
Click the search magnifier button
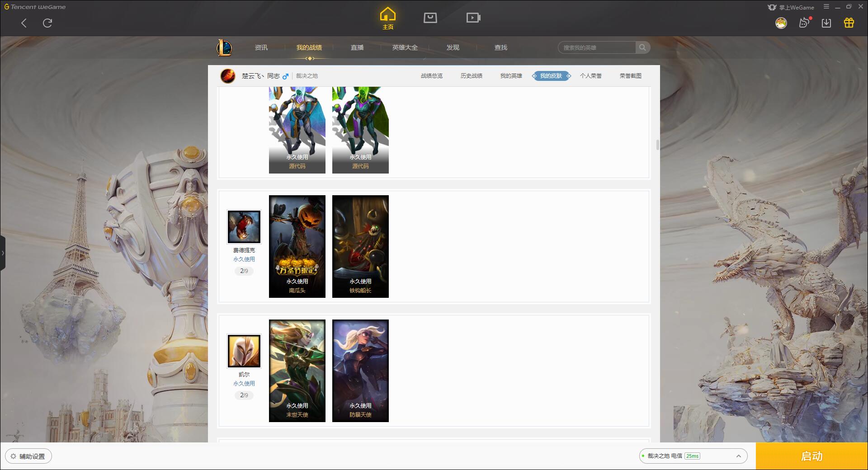tap(642, 47)
